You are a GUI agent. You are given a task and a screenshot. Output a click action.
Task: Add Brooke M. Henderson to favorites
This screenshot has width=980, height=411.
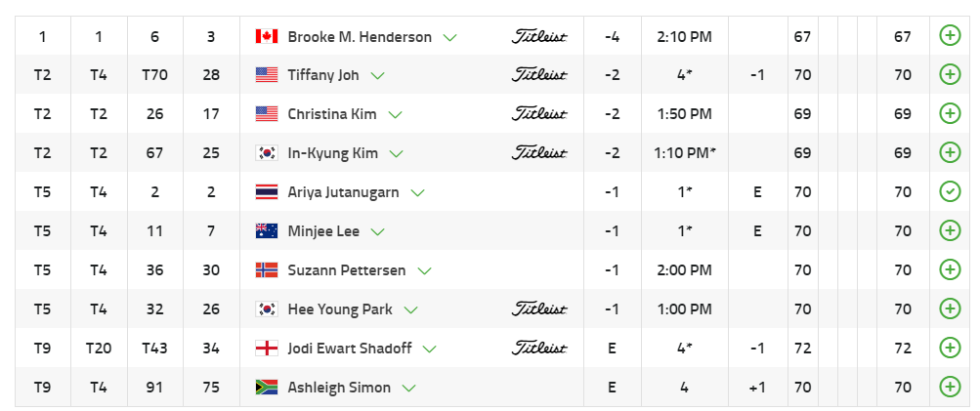(x=949, y=36)
